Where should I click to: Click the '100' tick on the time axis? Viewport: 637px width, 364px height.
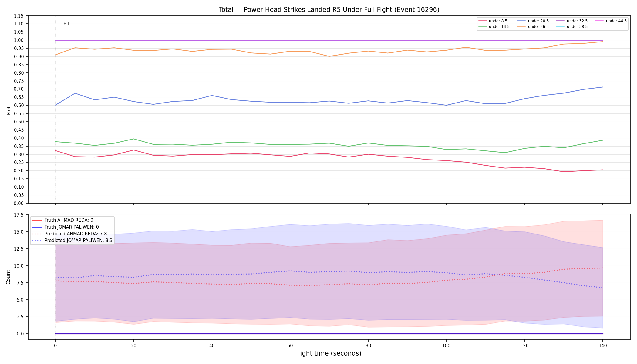point(446,345)
